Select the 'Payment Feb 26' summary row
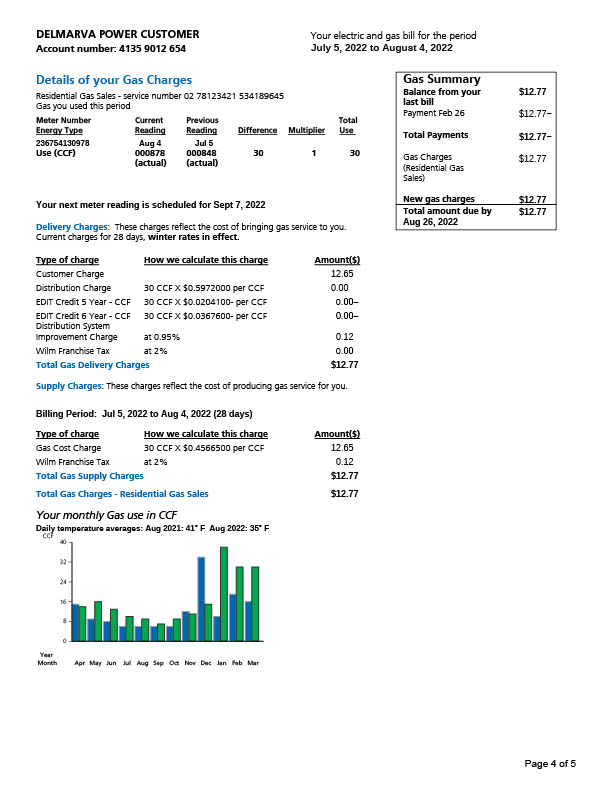612x792 pixels. point(433,113)
